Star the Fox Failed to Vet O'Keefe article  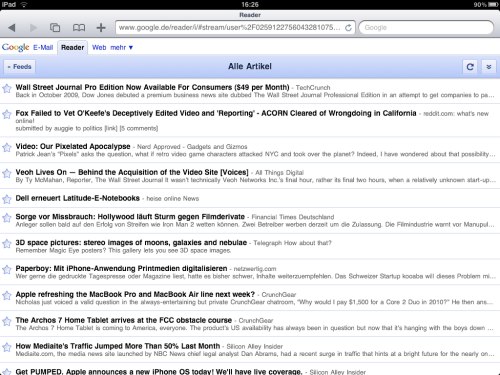(x=7, y=115)
